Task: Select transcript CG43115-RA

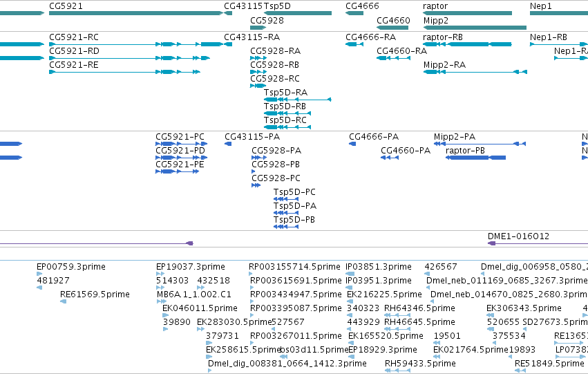Action: (228, 44)
